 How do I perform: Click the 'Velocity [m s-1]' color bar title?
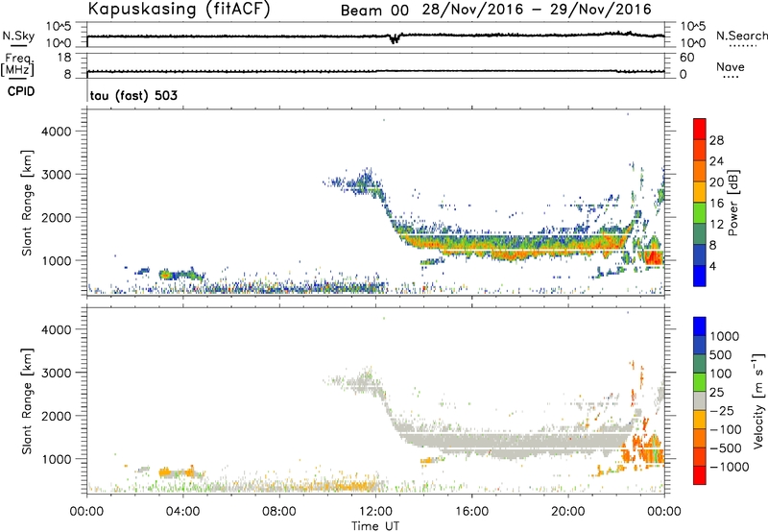click(x=758, y=400)
